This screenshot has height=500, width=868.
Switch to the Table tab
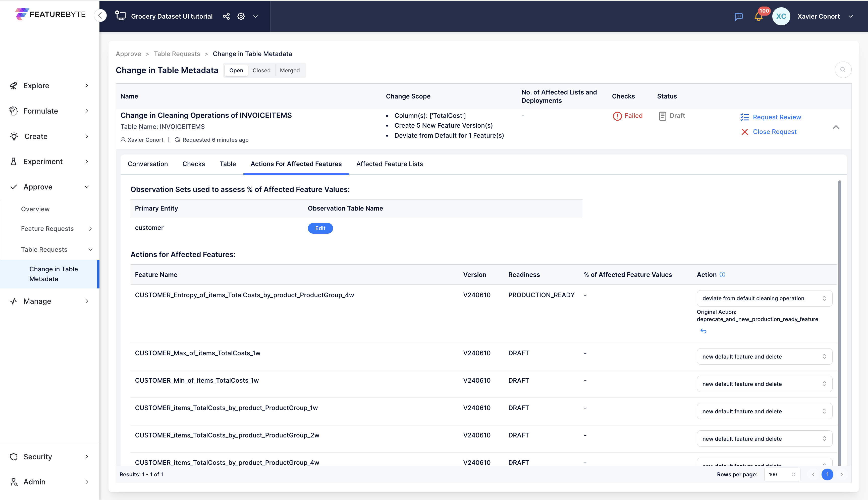click(x=228, y=164)
